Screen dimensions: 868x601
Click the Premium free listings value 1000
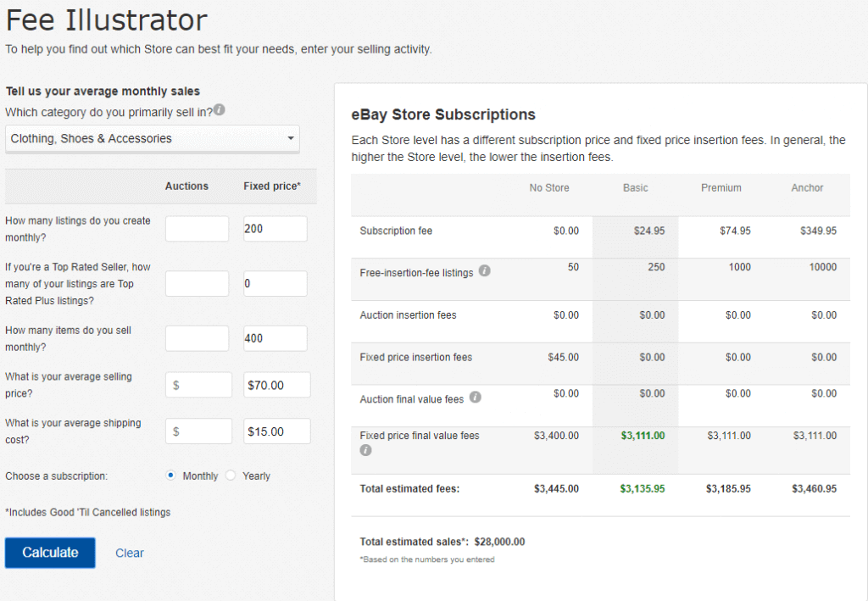[x=739, y=267]
